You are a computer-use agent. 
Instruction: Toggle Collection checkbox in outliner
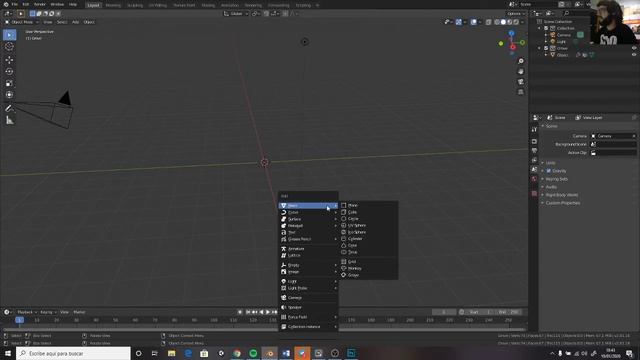tap(546, 28)
